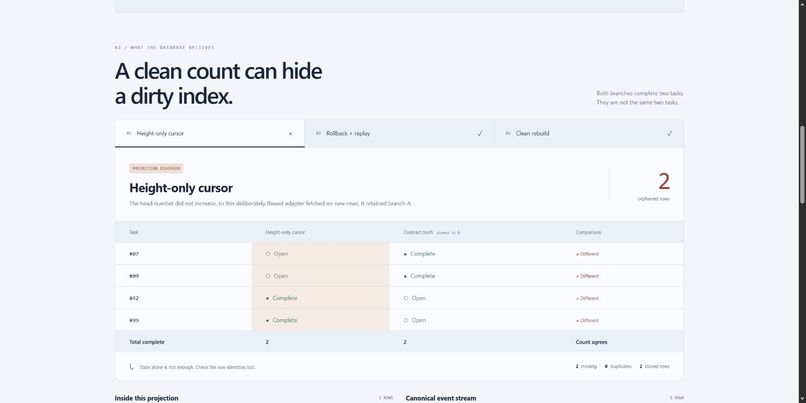Click the '0 duplicates' stat

(618, 367)
